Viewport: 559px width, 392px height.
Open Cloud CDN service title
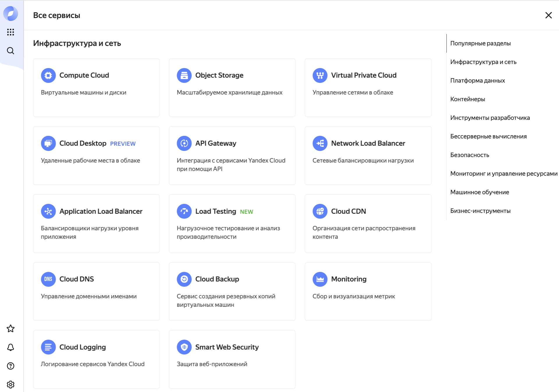tap(348, 211)
